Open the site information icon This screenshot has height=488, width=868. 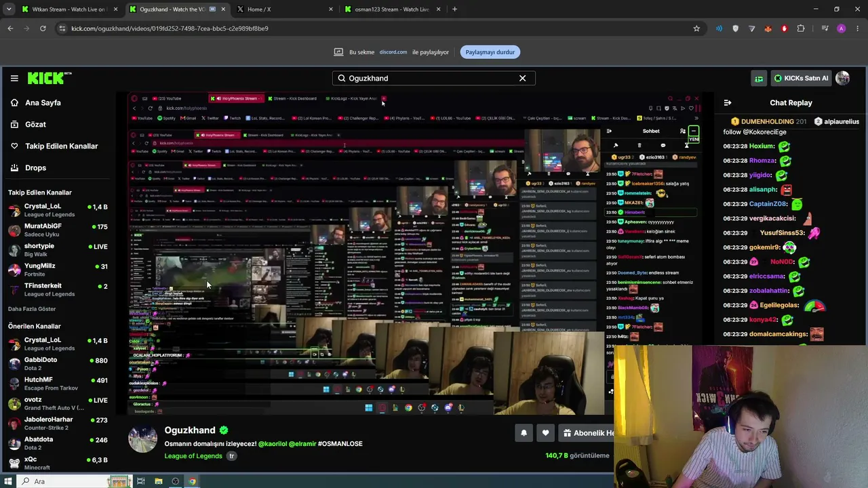pos(62,28)
